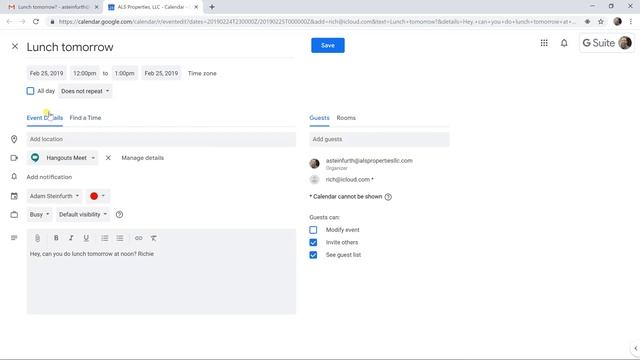
Task: Open the red event color picker
Action: pos(98,196)
